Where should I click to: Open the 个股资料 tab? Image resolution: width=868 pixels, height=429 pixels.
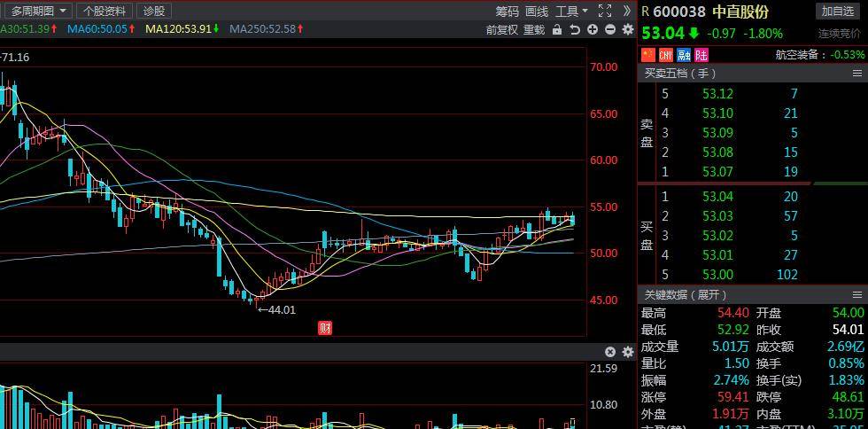point(105,11)
